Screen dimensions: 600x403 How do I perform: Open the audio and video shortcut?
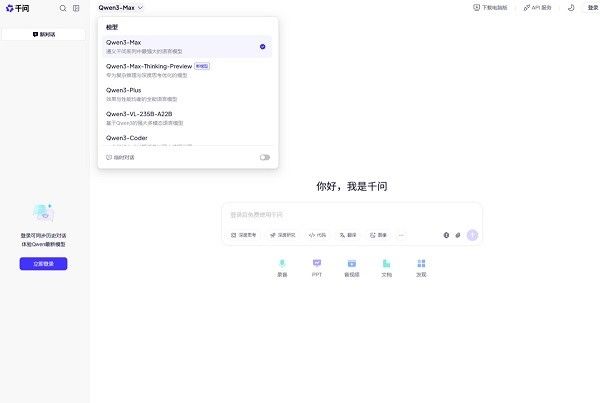352,268
